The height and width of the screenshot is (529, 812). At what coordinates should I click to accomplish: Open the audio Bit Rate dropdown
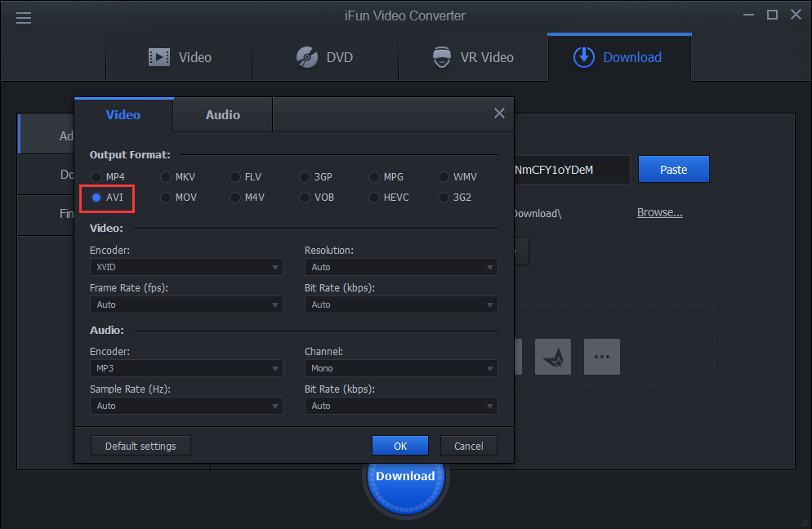(x=401, y=406)
